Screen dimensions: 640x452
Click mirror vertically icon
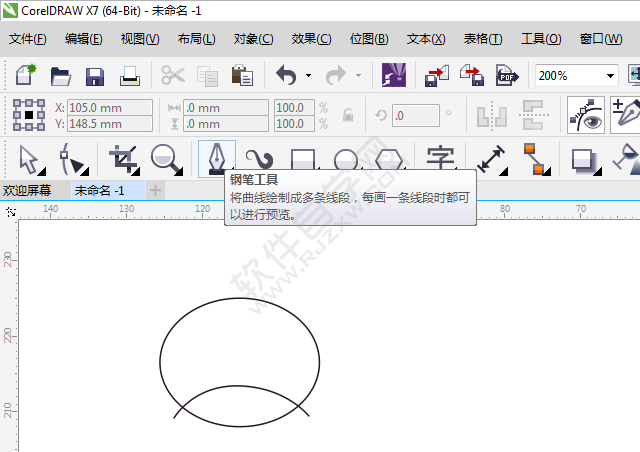[534, 115]
